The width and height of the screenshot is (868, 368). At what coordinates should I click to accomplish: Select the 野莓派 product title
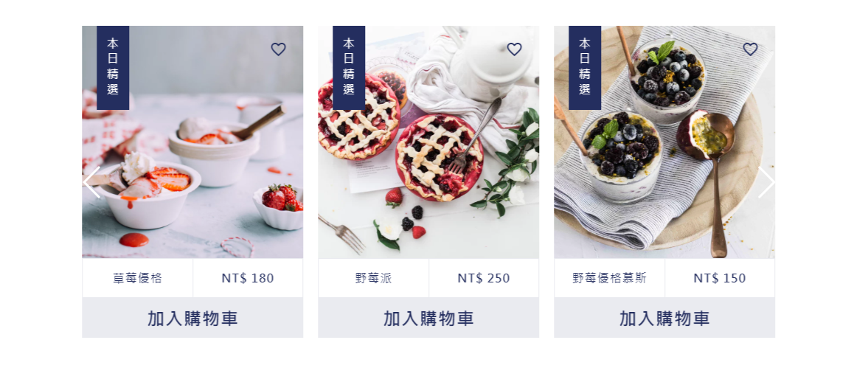pyautogui.click(x=374, y=278)
